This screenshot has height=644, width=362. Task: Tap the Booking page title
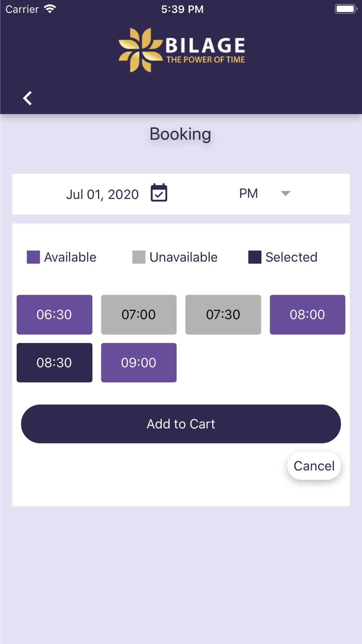180,134
